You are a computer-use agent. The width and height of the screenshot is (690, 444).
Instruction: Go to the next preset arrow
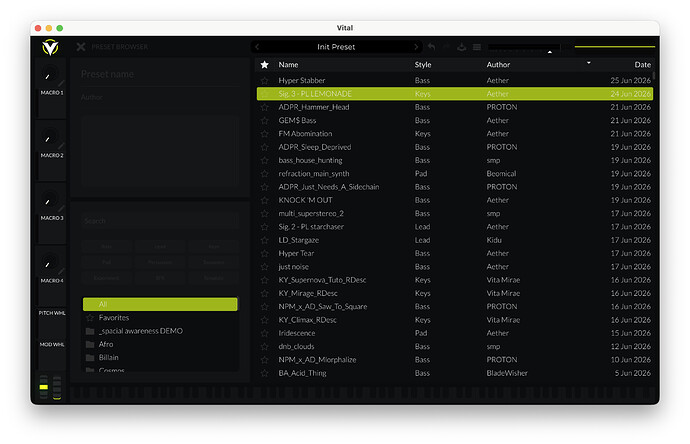click(x=416, y=47)
